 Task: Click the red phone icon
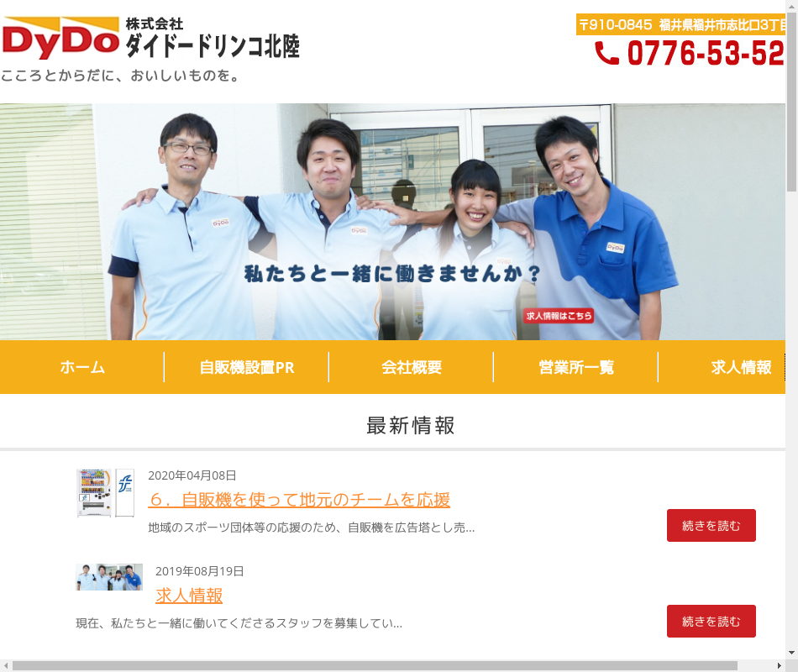point(606,54)
